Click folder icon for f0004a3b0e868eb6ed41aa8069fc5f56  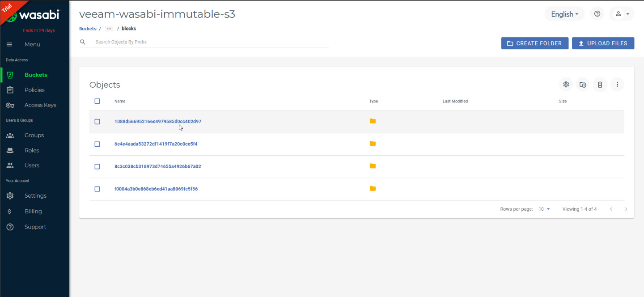coord(373,188)
